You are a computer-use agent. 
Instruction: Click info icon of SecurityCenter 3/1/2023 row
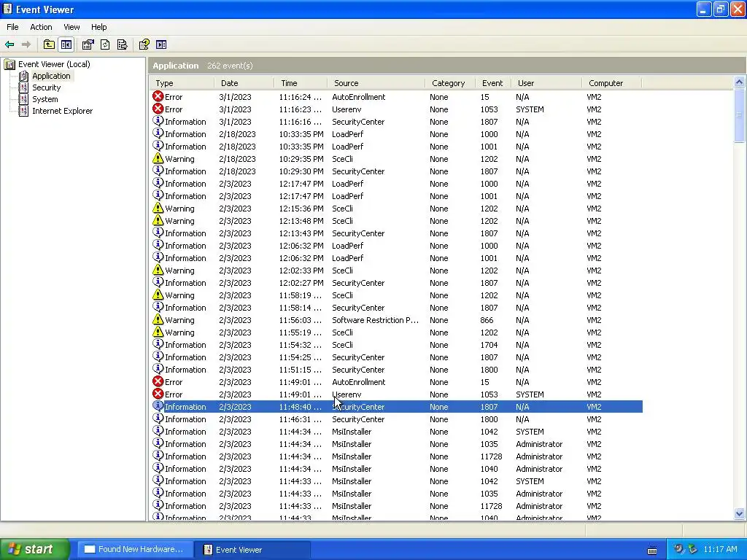pyautogui.click(x=158, y=122)
